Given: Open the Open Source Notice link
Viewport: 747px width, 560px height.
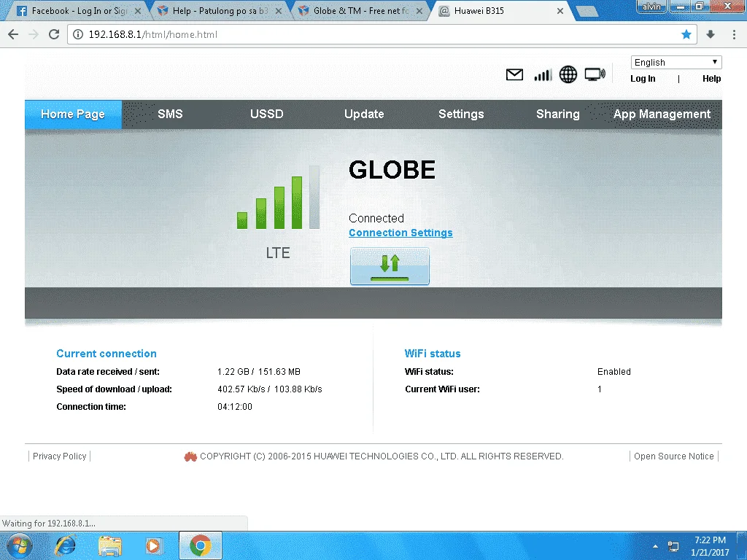Looking at the screenshot, I should 673,456.
